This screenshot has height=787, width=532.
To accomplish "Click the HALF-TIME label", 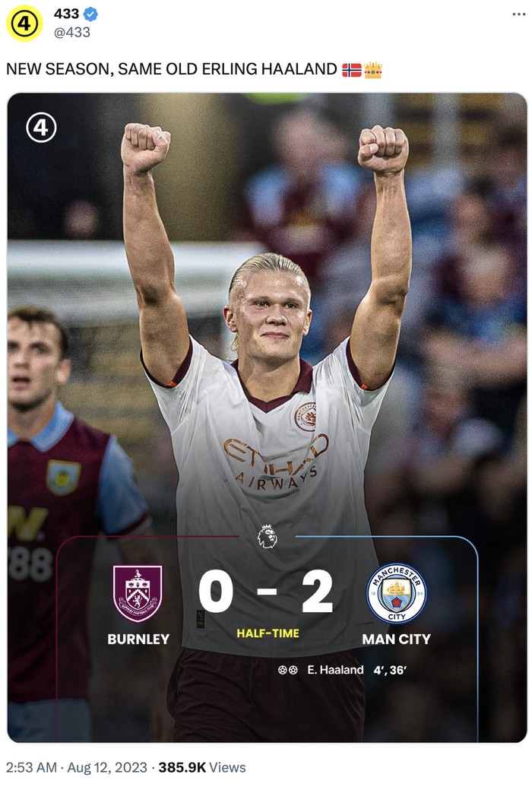I will [x=268, y=633].
